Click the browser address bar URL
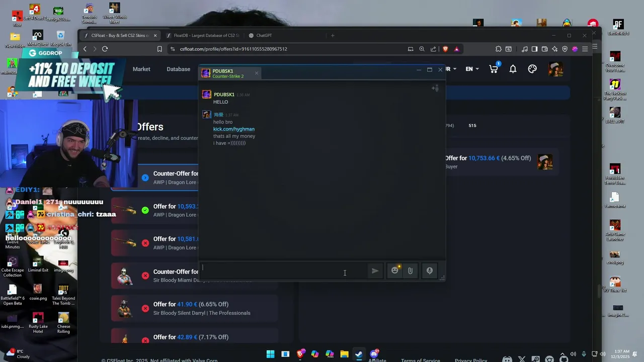 (233, 49)
